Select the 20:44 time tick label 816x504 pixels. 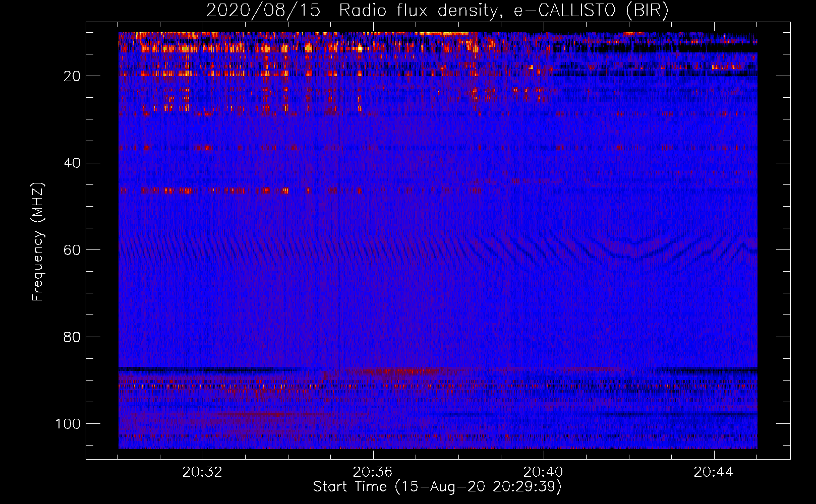click(713, 472)
